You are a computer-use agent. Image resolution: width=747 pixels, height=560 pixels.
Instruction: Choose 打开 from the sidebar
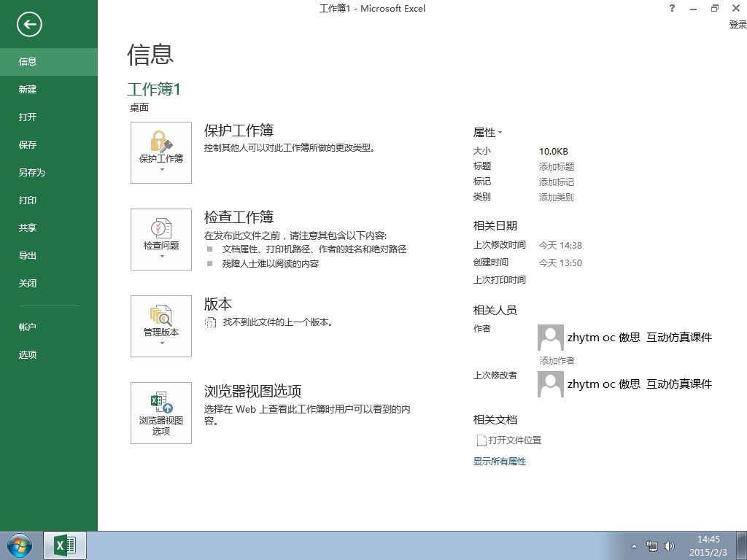point(49,117)
